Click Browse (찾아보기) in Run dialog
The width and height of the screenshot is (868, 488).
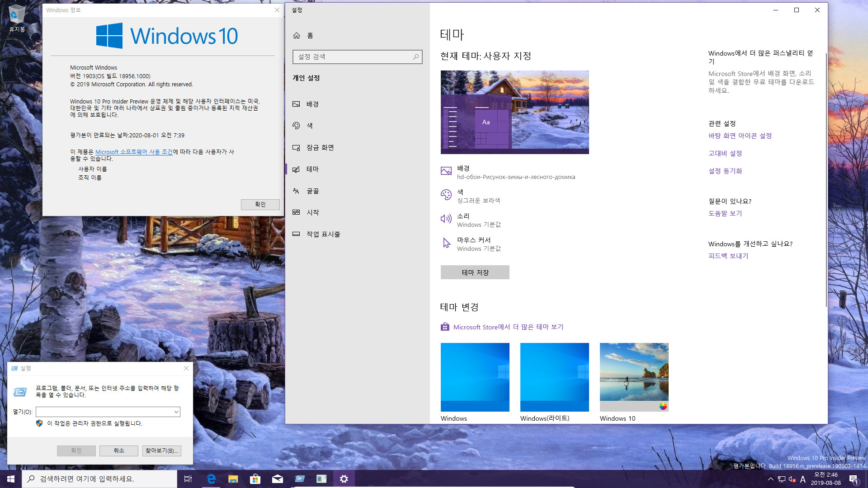(x=162, y=450)
